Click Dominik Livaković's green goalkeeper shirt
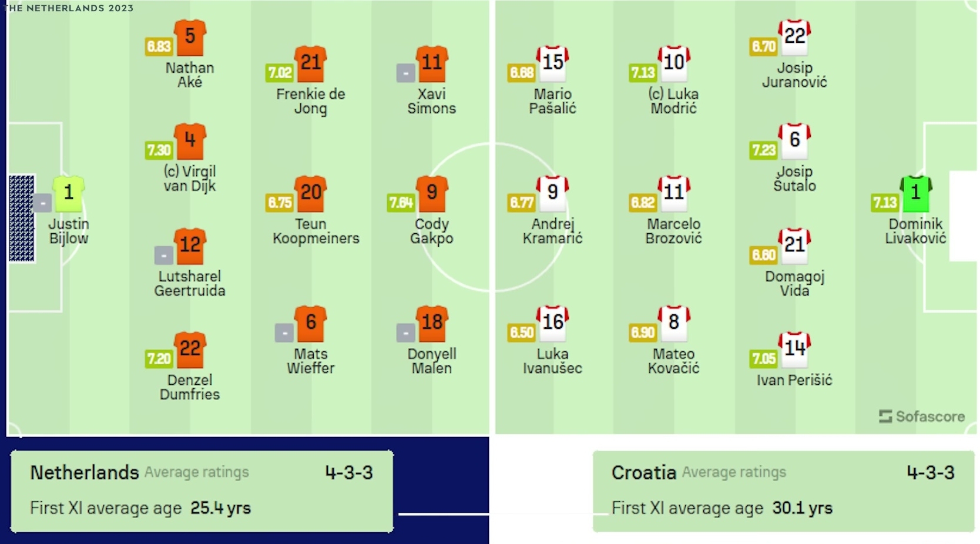Image resolution: width=980 pixels, height=544 pixels. pos(915,193)
